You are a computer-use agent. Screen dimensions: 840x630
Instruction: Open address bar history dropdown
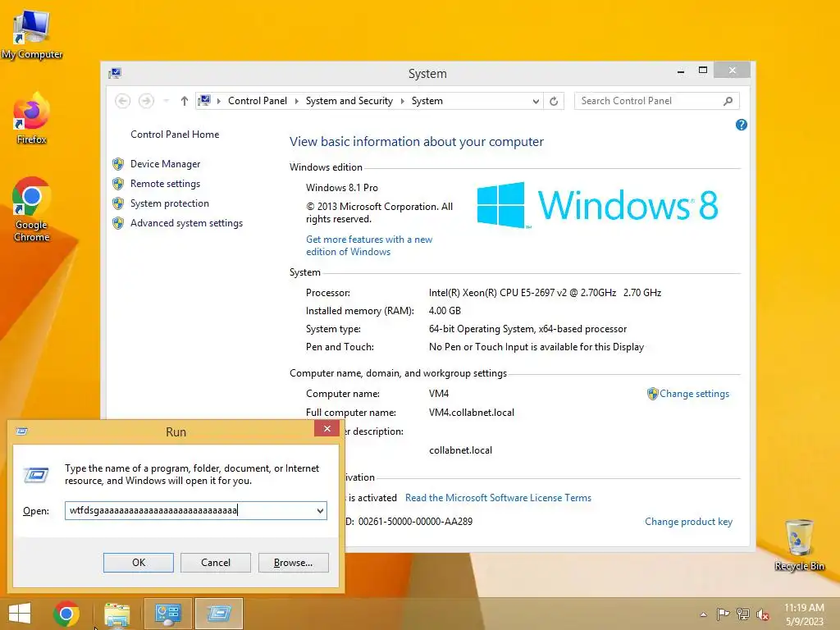pyautogui.click(x=536, y=101)
